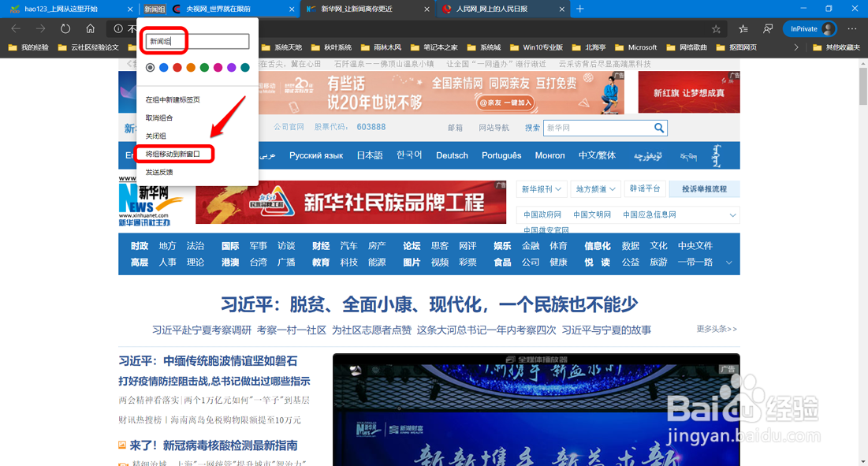868x466 pixels.
Task: Click the Xinhua search magnifier icon
Action: tap(659, 127)
